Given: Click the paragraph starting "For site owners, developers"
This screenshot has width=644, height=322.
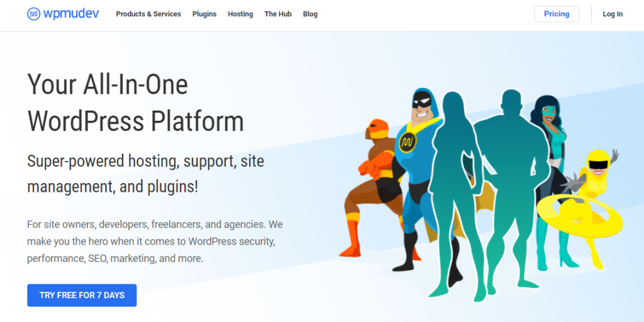Looking at the screenshot, I should coord(155,242).
